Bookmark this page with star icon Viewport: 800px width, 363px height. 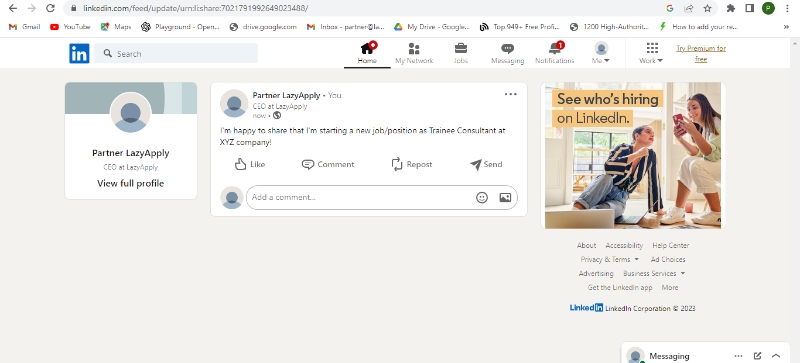coord(707,8)
